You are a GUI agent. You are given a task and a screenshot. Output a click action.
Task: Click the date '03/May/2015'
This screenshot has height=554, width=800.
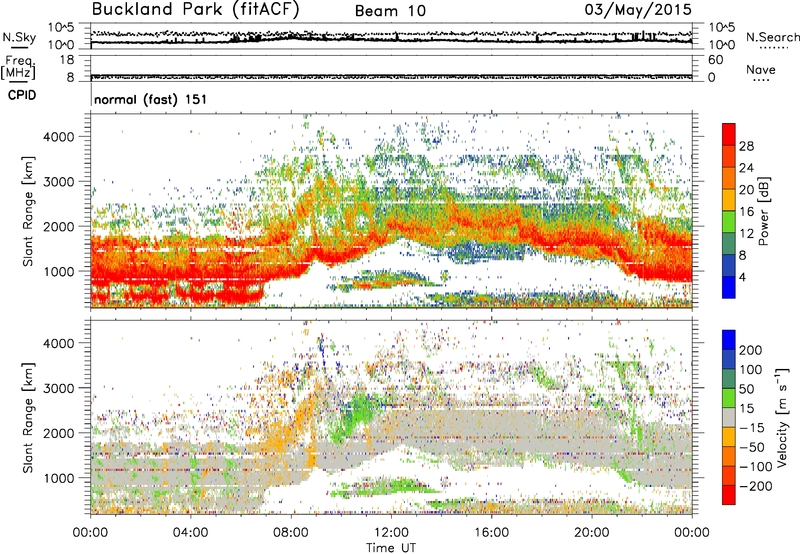pos(638,10)
